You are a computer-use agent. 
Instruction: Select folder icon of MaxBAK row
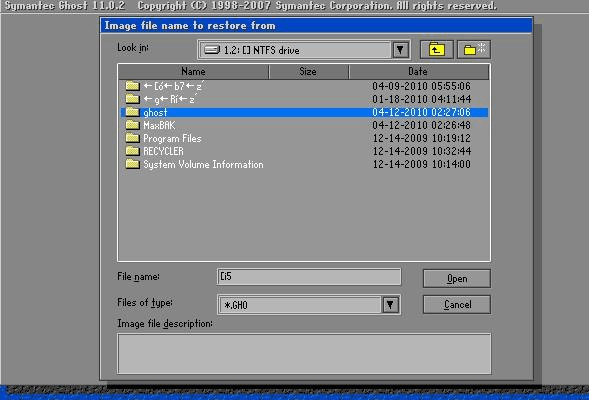[132, 125]
